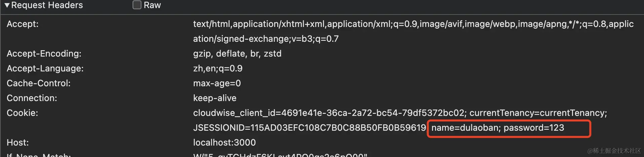Select the Accept-Language header name

[45, 68]
